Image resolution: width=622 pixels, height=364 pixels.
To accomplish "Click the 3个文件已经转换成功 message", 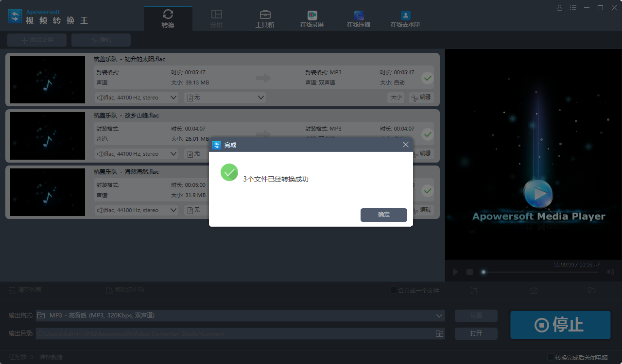I will pyautogui.click(x=276, y=179).
